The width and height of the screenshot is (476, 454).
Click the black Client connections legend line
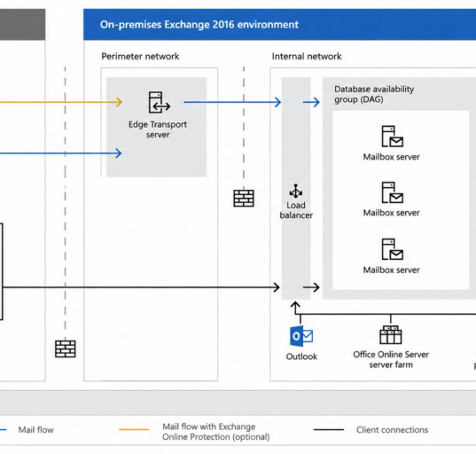click(x=329, y=430)
